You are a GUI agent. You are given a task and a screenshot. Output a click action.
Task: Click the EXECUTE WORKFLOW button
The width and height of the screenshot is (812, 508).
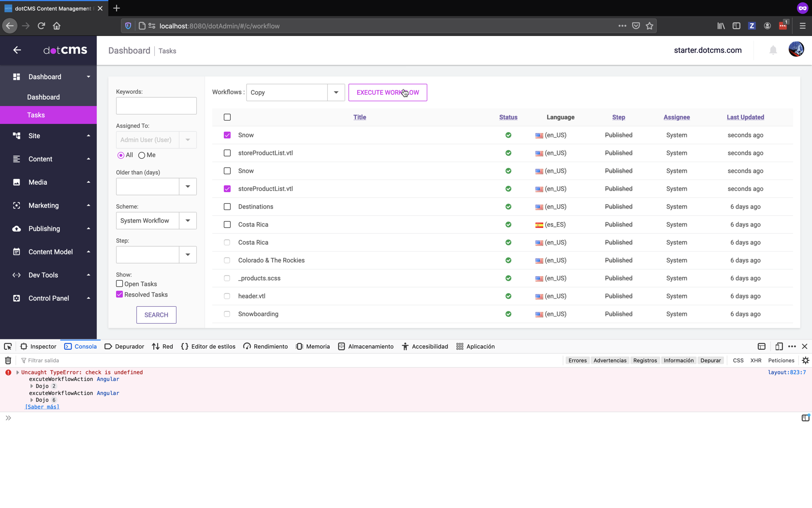coord(387,92)
